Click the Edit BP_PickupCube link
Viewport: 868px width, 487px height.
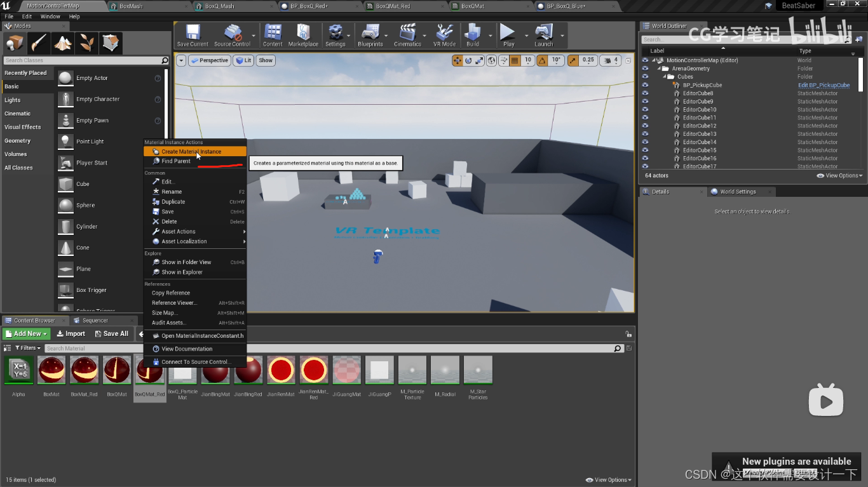coord(824,85)
